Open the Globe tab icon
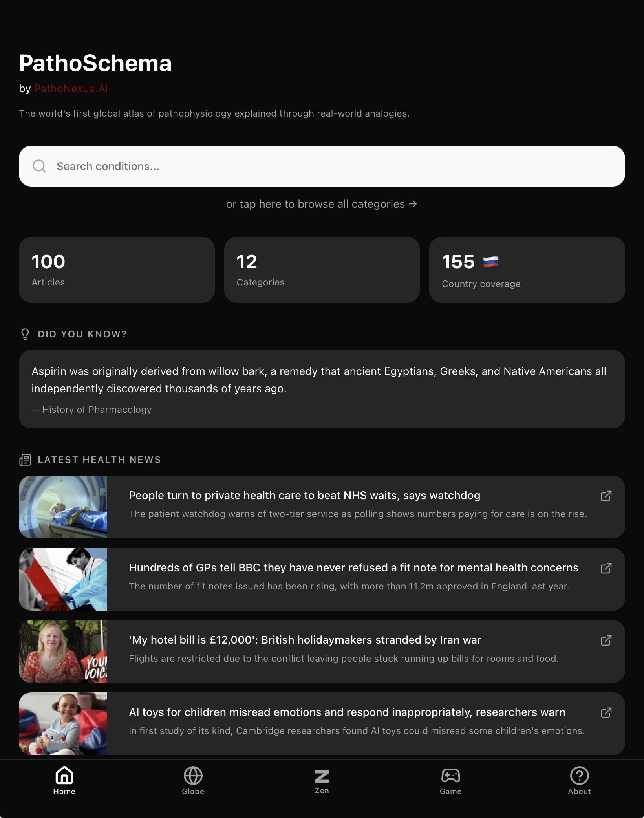This screenshot has height=818, width=644. 193,776
